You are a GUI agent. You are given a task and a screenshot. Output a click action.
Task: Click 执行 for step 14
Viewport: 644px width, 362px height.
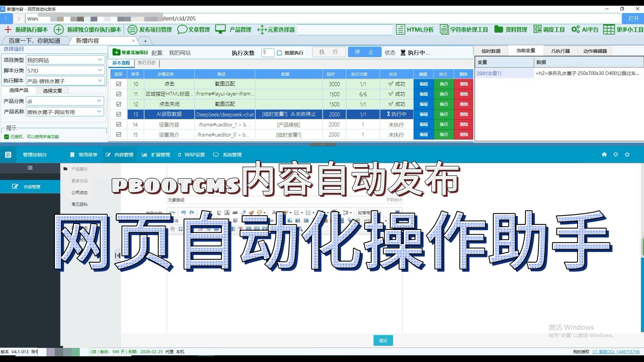coord(444,124)
